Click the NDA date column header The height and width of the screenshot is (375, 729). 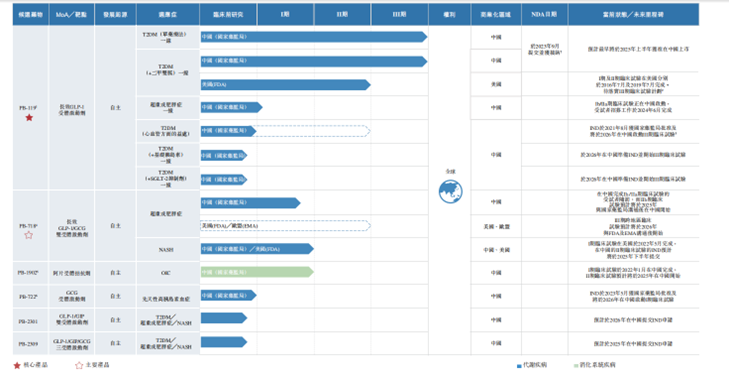(x=544, y=14)
